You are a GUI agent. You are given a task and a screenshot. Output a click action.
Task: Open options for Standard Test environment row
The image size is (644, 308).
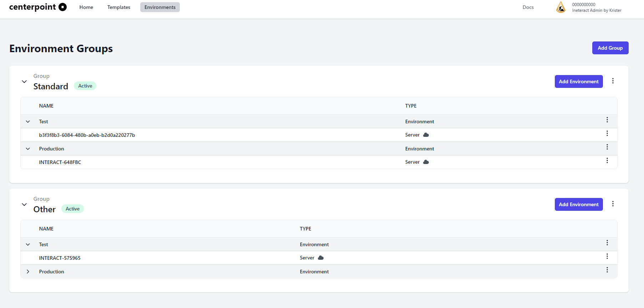pos(607,120)
